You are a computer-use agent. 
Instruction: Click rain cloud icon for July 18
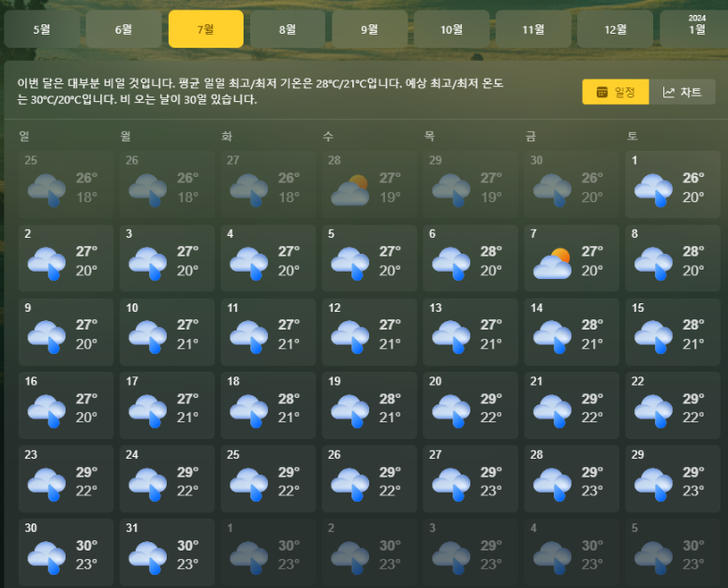click(x=249, y=411)
